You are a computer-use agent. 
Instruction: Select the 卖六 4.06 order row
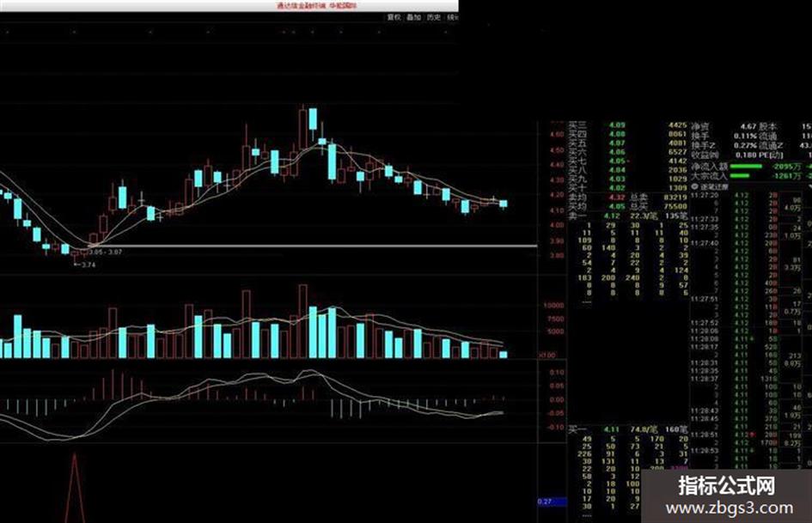(x=627, y=152)
